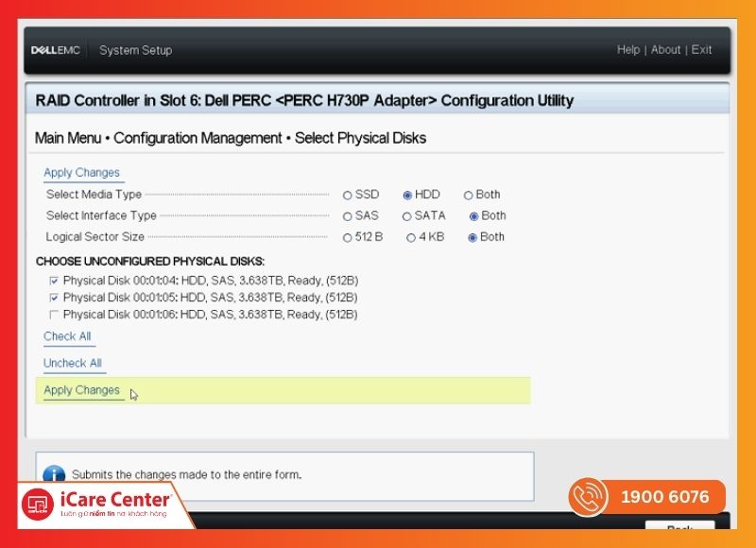Select 512 B logical sector size

pyautogui.click(x=347, y=237)
